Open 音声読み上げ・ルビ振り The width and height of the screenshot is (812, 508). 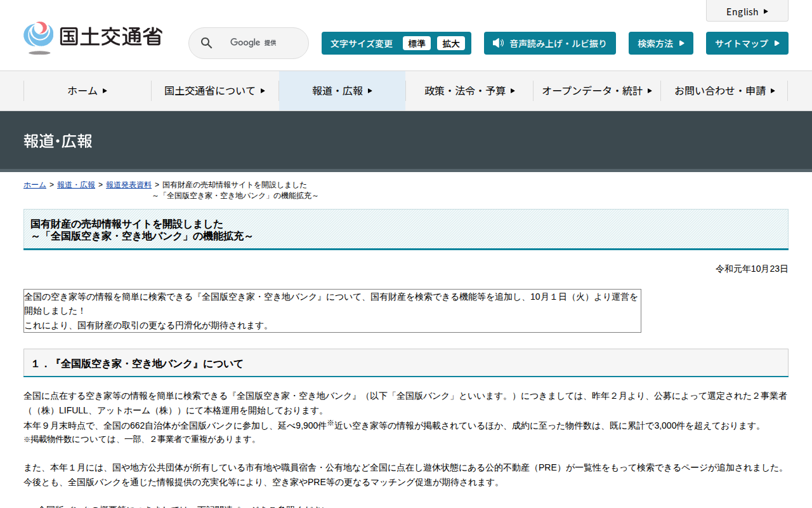(550, 43)
